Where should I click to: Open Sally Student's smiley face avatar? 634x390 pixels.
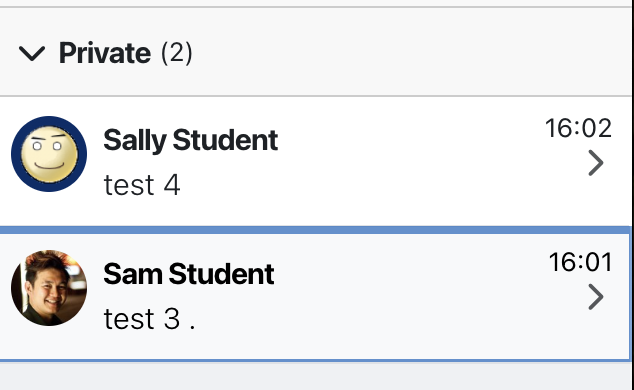(x=49, y=154)
